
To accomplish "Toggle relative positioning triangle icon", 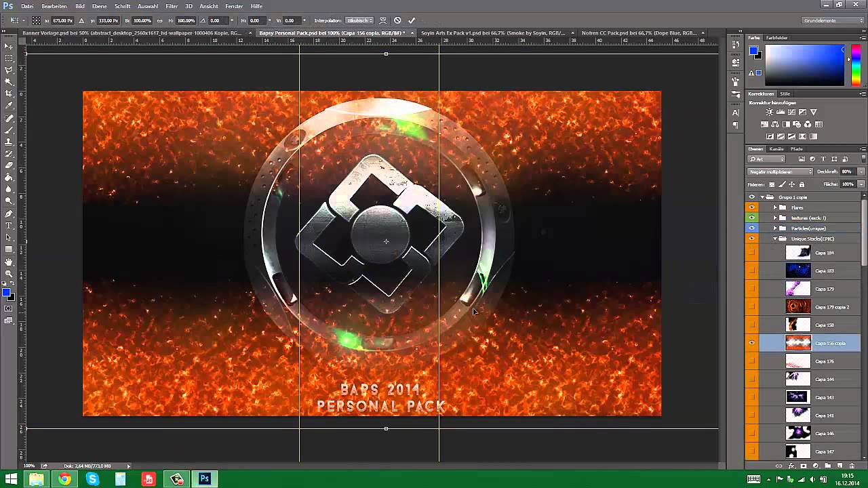I will point(82,20).
